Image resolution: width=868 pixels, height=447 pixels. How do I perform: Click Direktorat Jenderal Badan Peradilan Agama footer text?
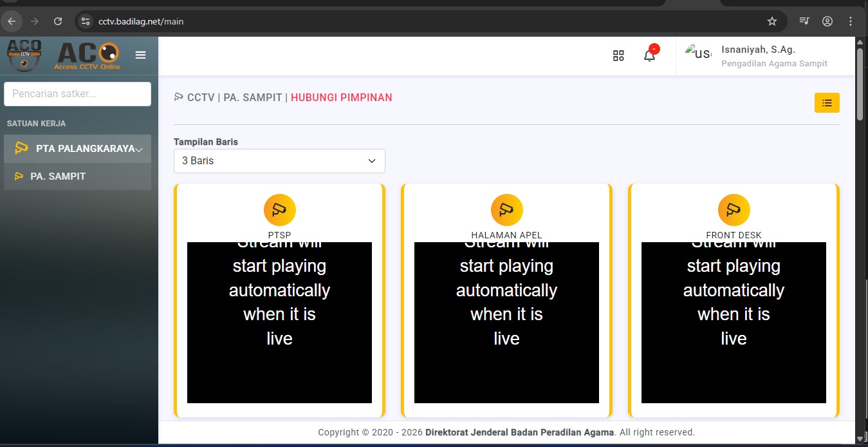[520, 432]
